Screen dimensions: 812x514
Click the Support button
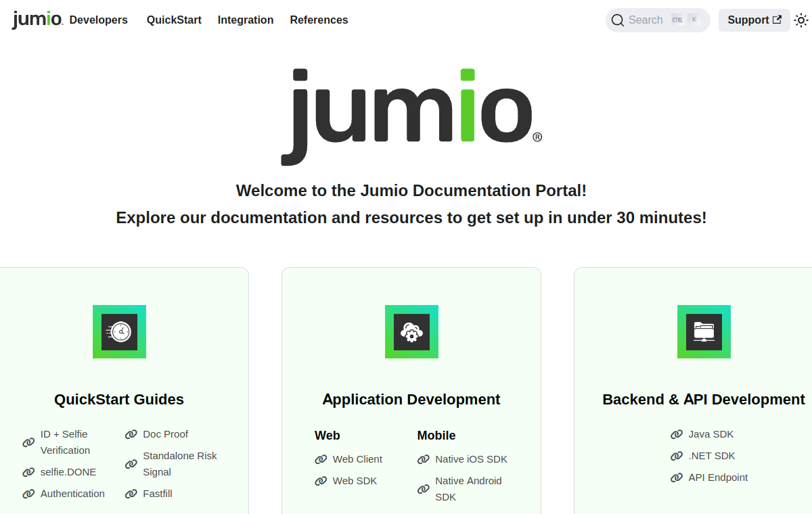(x=754, y=20)
